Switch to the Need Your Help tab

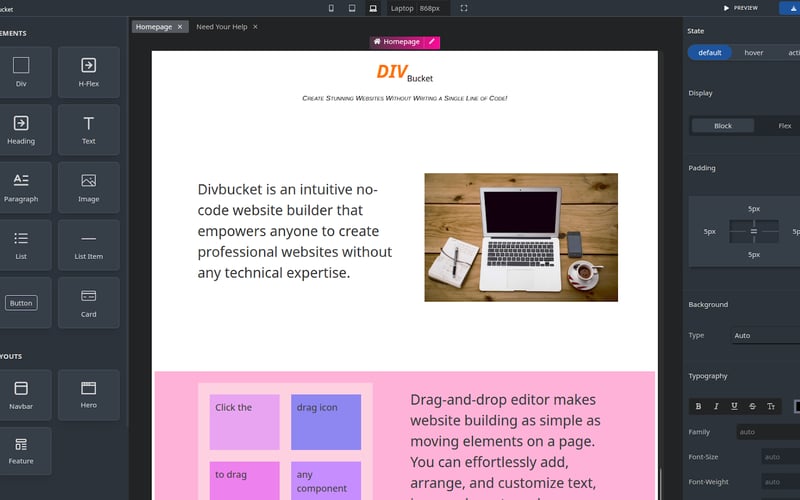coord(221,27)
